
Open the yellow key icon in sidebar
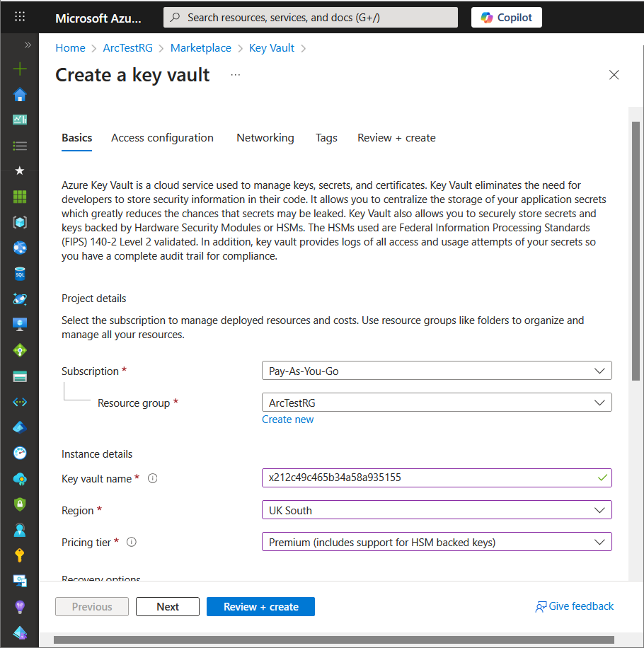[x=20, y=555]
